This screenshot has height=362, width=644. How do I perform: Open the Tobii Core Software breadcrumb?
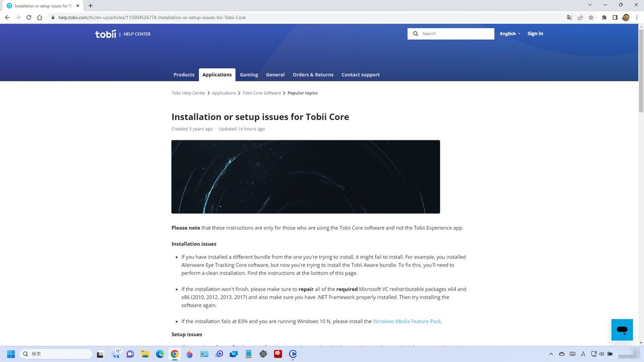click(x=262, y=93)
